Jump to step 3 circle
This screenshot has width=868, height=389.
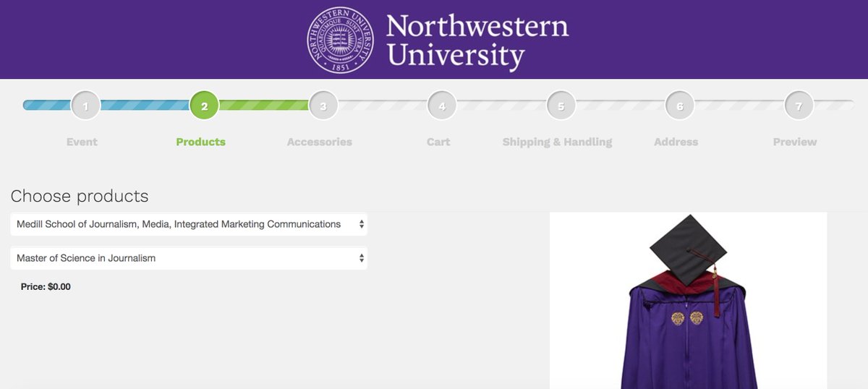point(323,106)
